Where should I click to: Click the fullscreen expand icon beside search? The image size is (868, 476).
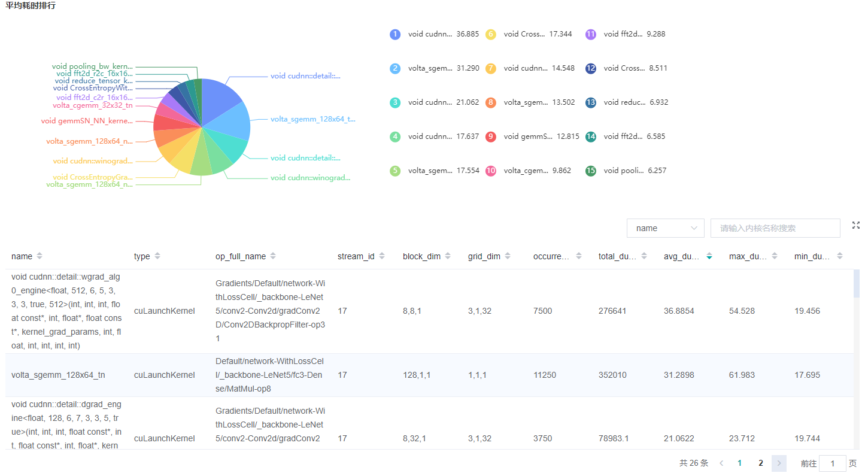tap(855, 225)
